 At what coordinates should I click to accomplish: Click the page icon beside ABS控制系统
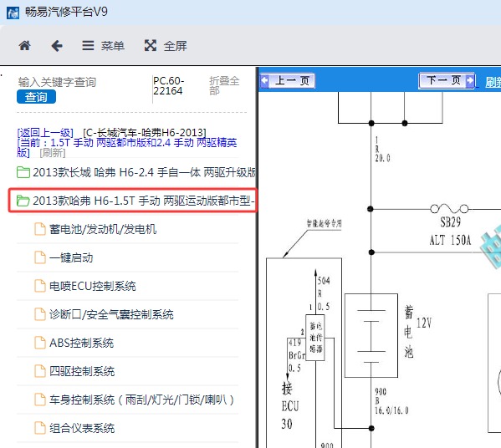click(40, 343)
